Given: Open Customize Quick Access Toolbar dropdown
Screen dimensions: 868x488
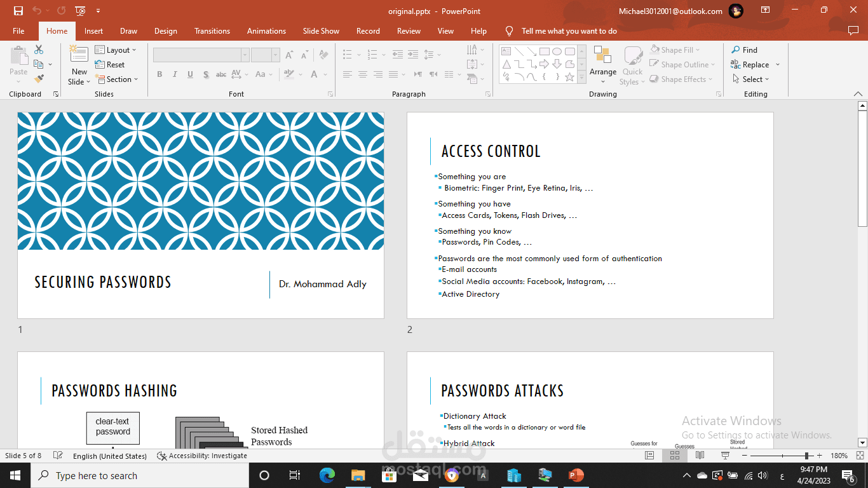Looking at the screenshot, I should click(98, 11).
